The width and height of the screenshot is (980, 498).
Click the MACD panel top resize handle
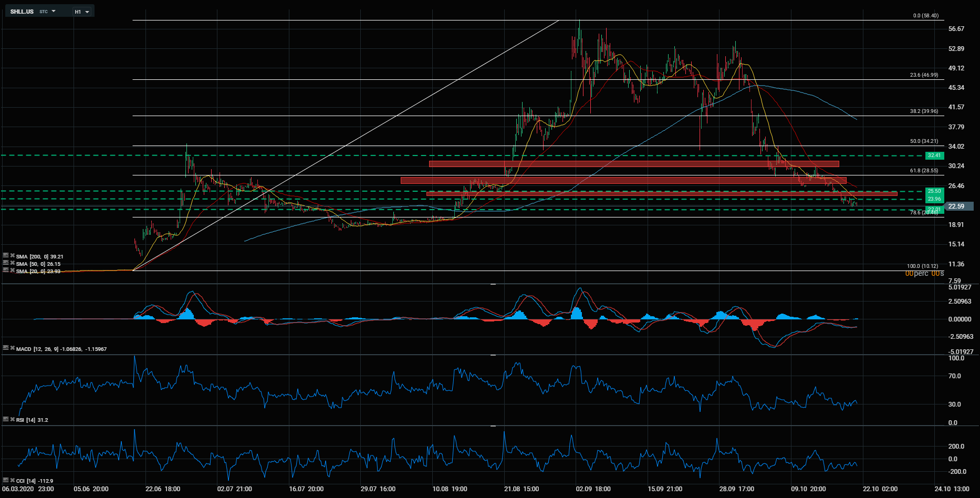point(493,284)
